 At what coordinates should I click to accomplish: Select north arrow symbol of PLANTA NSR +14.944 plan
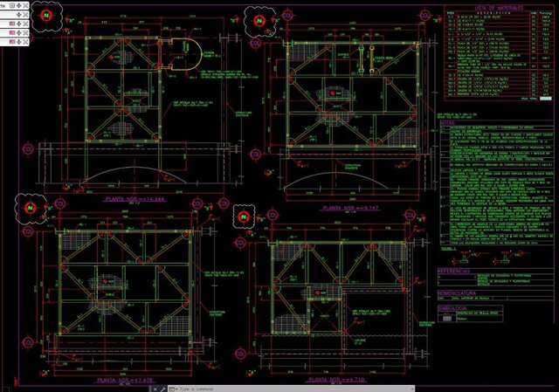tap(46, 16)
